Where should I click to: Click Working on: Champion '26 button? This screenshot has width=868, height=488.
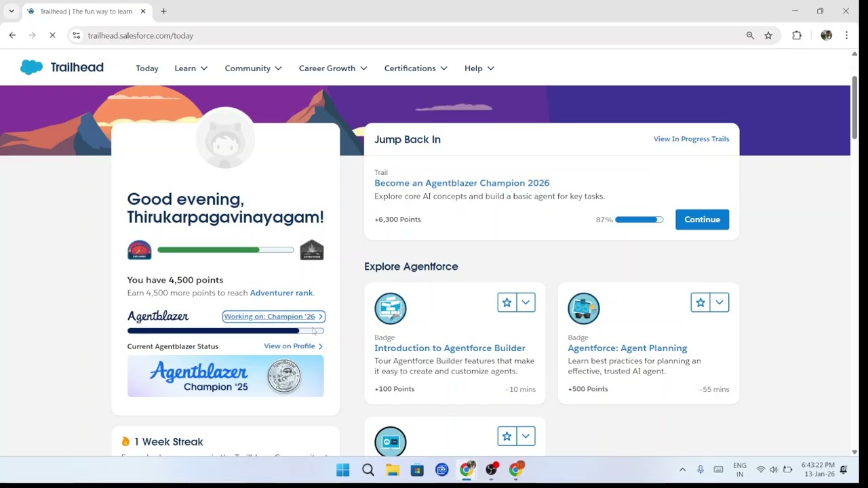pos(274,317)
